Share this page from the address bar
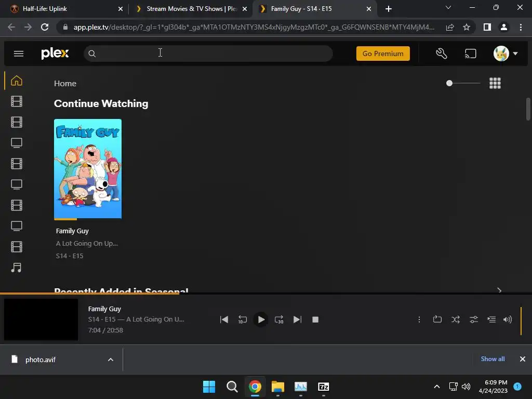 point(450,27)
